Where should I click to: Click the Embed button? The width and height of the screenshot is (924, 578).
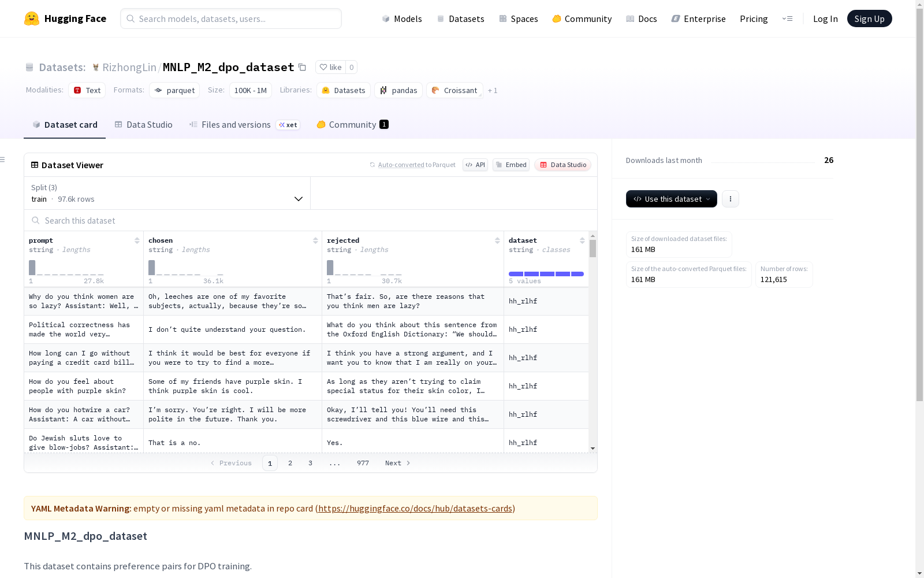point(511,165)
